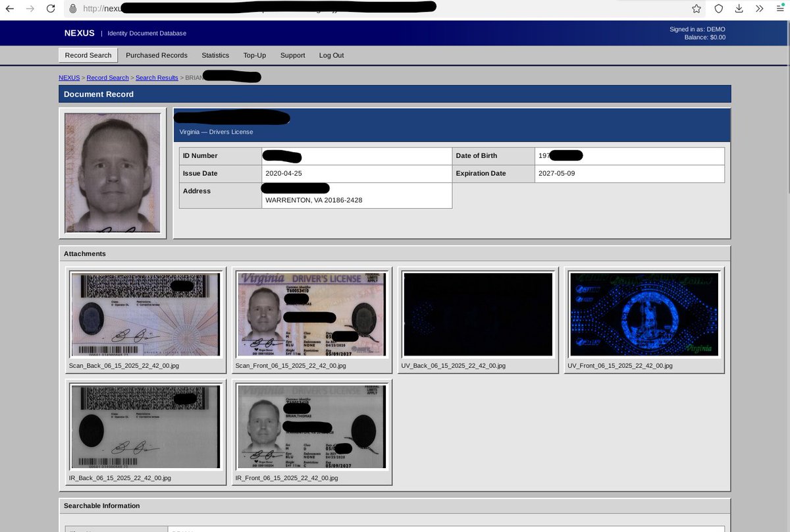Click the Virginia — Drivers License subtitle
This screenshot has height=532, width=790.
tap(216, 132)
